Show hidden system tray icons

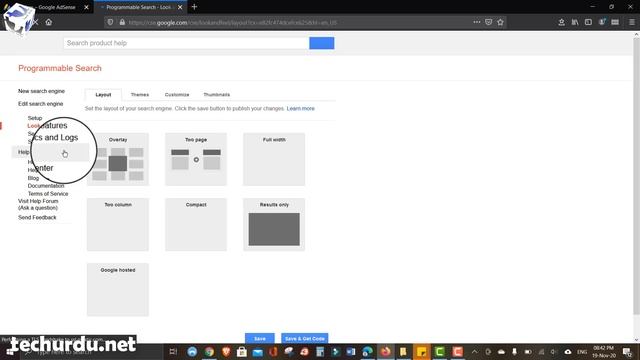[x=474, y=351]
